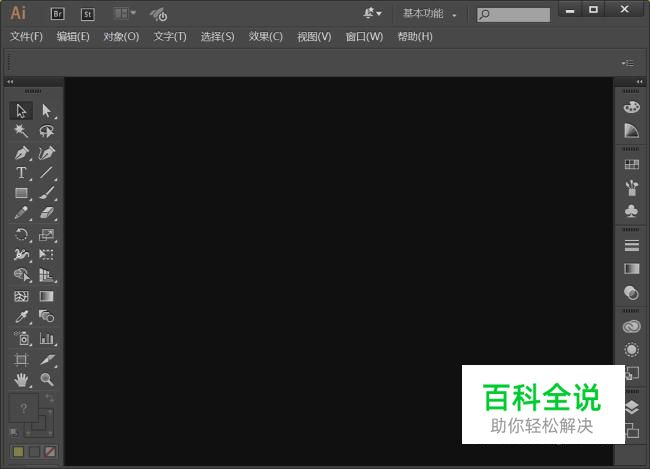
Task: Select the Hand tool
Action: point(21,379)
